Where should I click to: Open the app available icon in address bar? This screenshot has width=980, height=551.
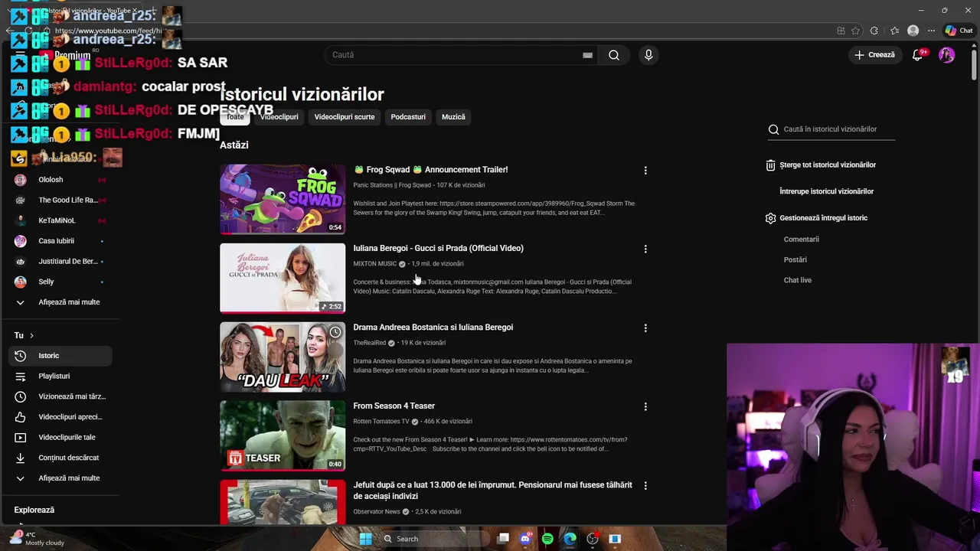pos(841,31)
